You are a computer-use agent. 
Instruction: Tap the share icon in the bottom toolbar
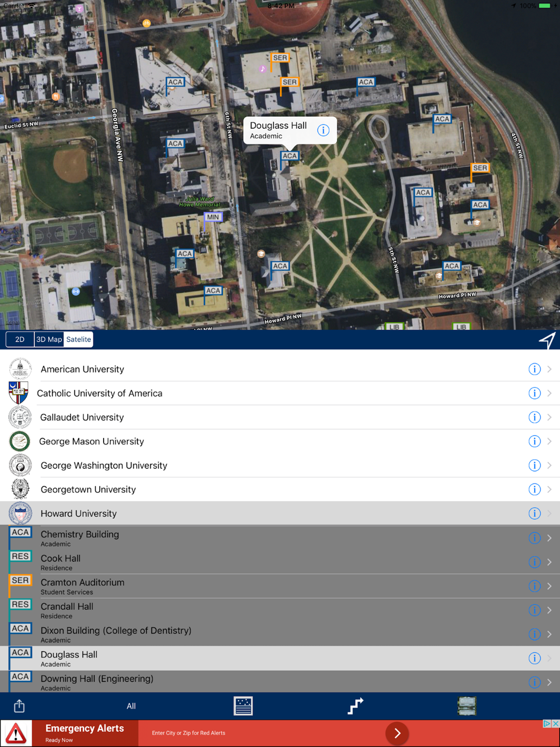point(19,706)
